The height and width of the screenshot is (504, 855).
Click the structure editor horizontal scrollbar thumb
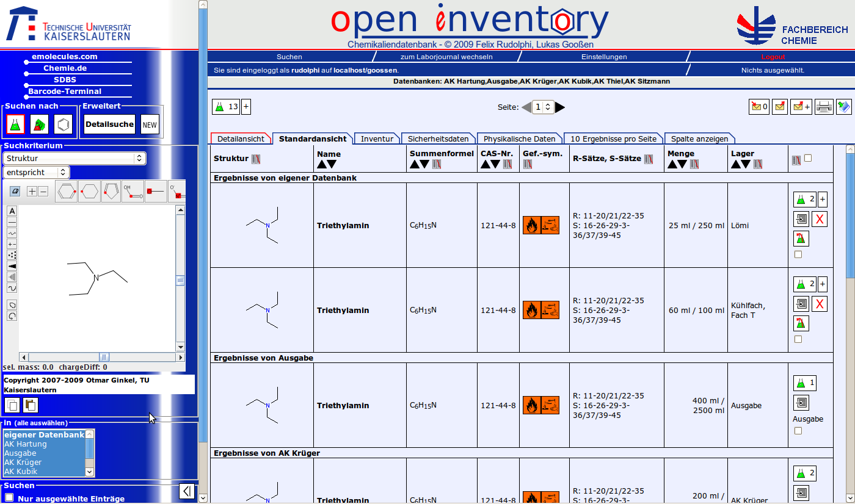pos(104,357)
